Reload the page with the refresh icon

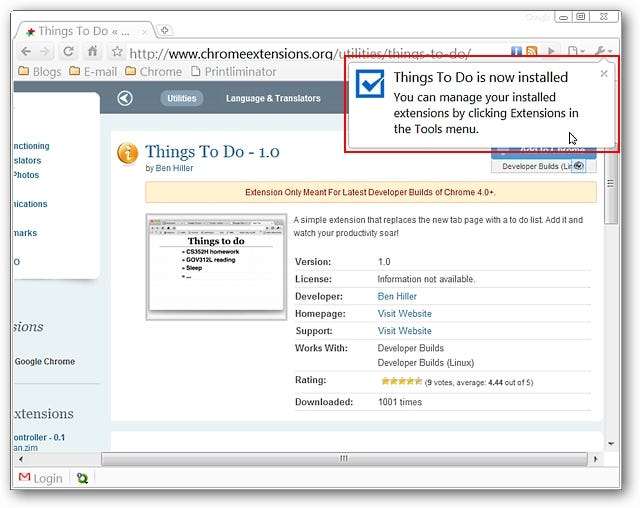pos(68,51)
